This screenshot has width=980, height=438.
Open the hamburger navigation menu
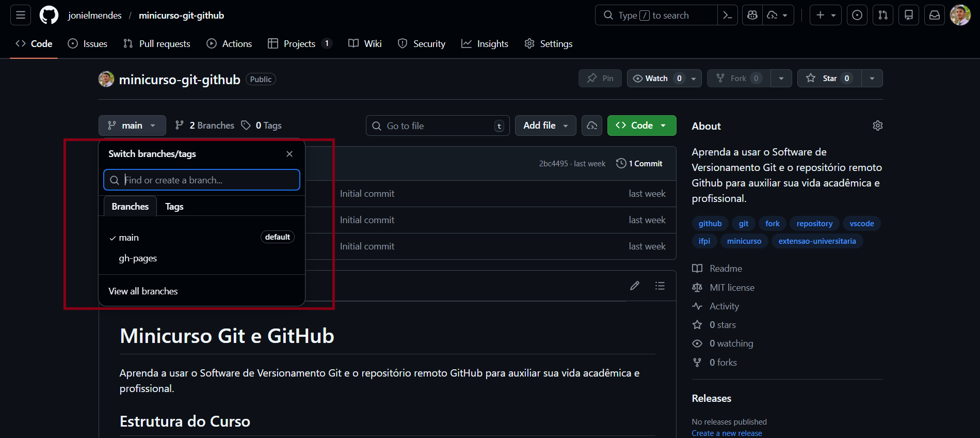tap(21, 15)
